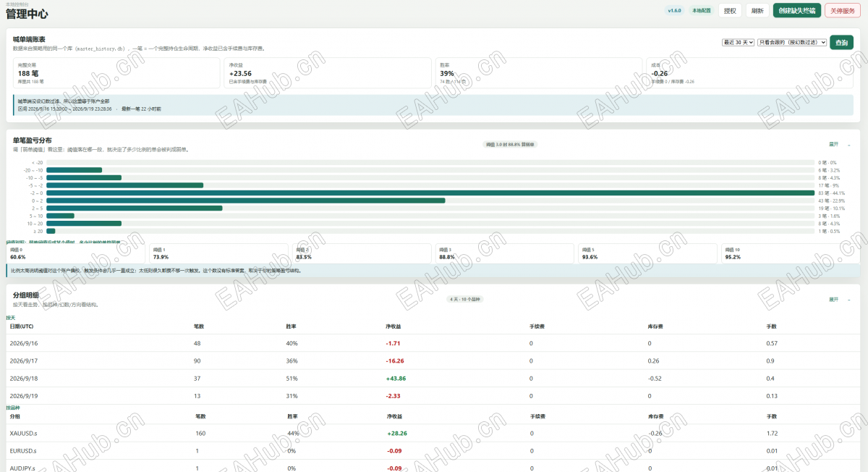Click the v1.6.0 version badge

pos(674,11)
